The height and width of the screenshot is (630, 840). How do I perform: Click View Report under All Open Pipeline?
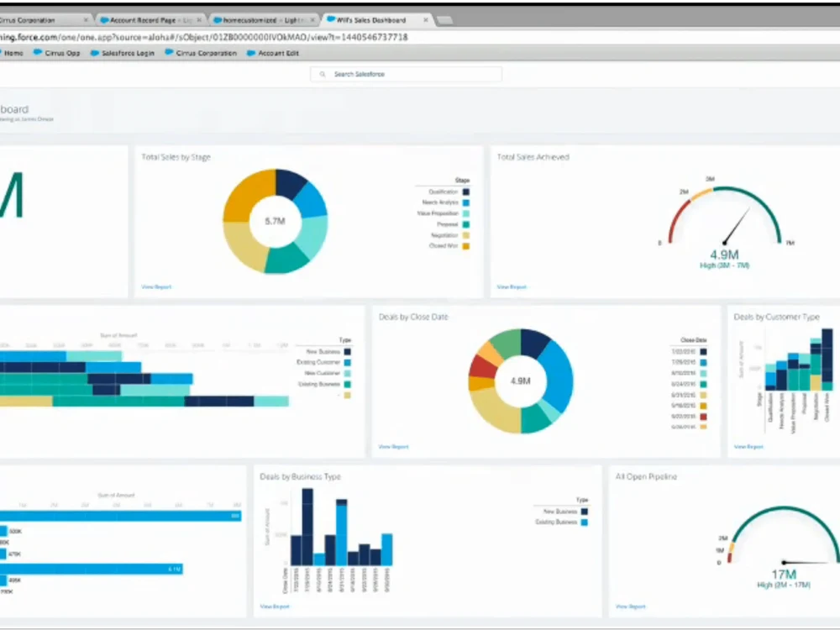pyautogui.click(x=630, y=606)
